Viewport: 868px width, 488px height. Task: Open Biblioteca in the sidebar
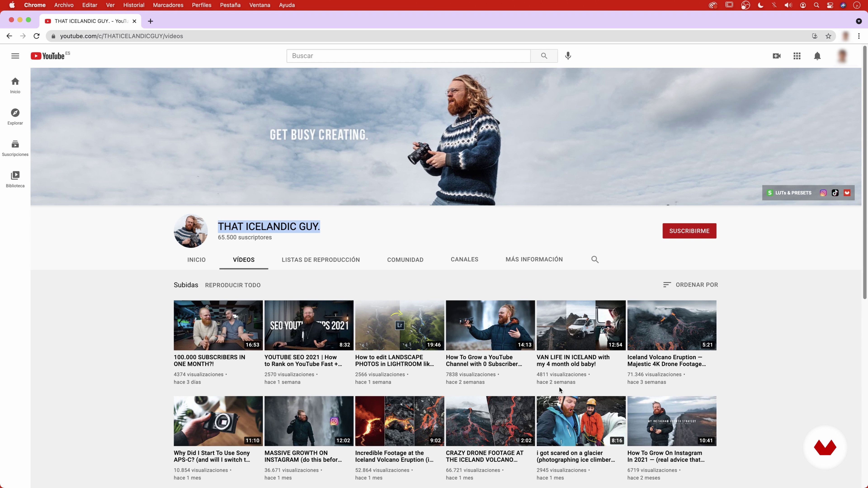point(15,180)
